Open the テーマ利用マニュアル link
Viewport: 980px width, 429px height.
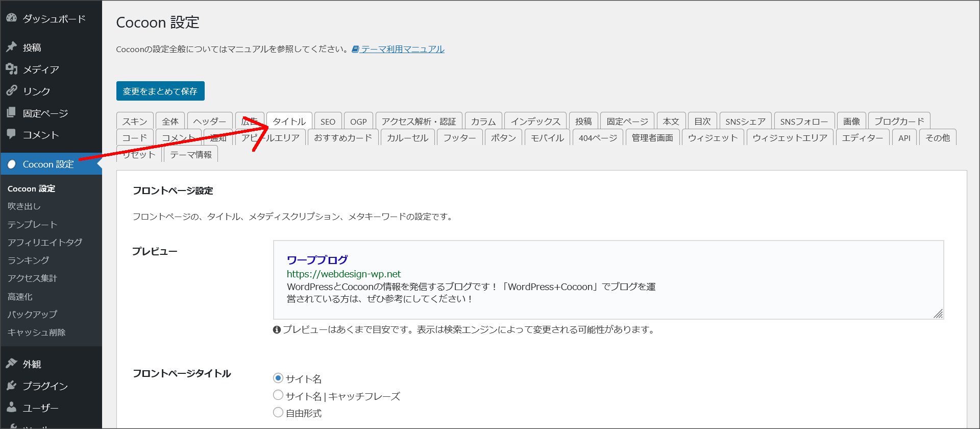(403, 49)
